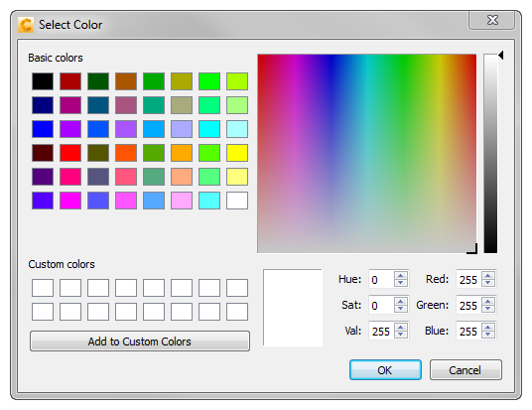This screenshot has width=532, height=410.
Task: Decrease Hue with the down arrow
Action: coord(401,283)
